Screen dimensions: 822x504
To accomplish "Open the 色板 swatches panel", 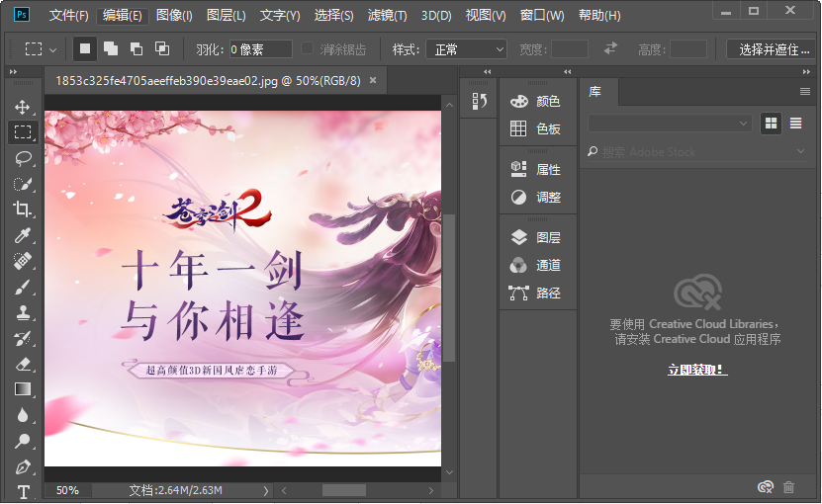I will pyautogui.click(x=536, y=128).
